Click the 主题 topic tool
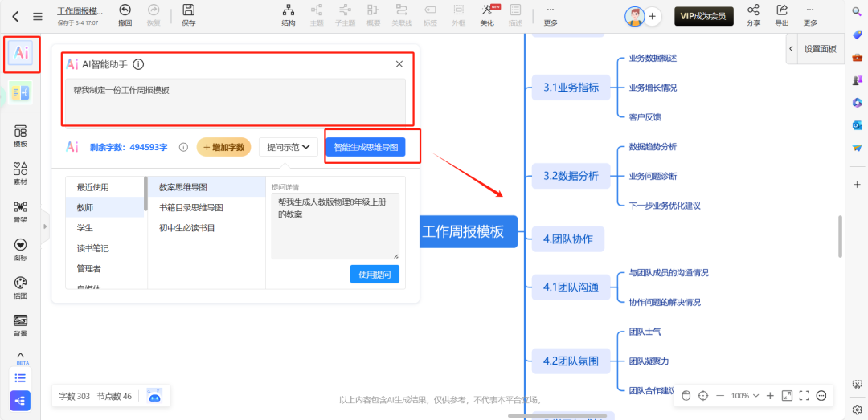Screen dimensions: 868x420 pos(317,15)
